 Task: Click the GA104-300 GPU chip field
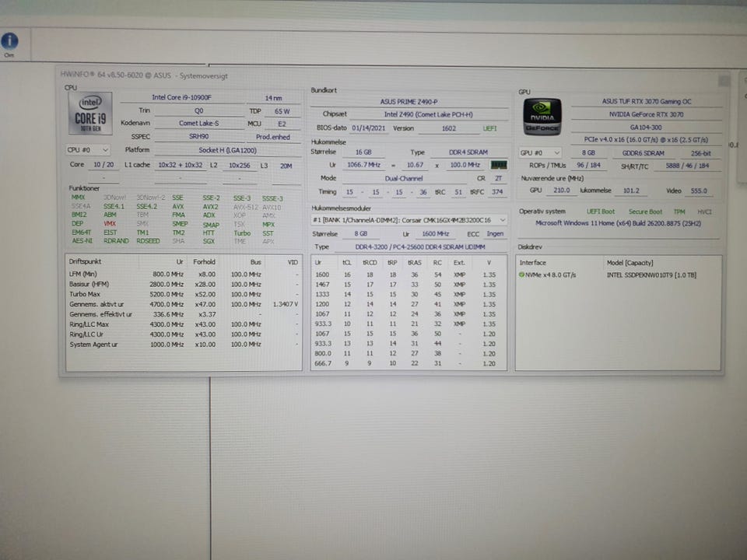[647, 128]
